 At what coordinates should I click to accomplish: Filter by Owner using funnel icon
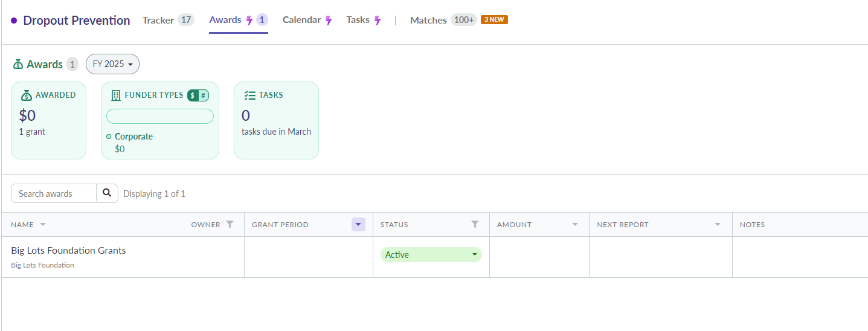230,224
